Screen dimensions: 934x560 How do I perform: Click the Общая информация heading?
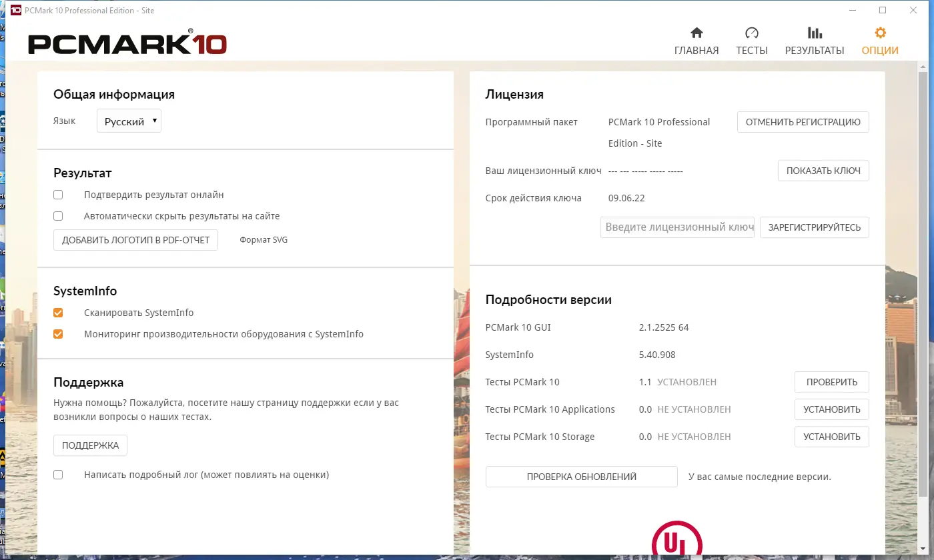114,94
